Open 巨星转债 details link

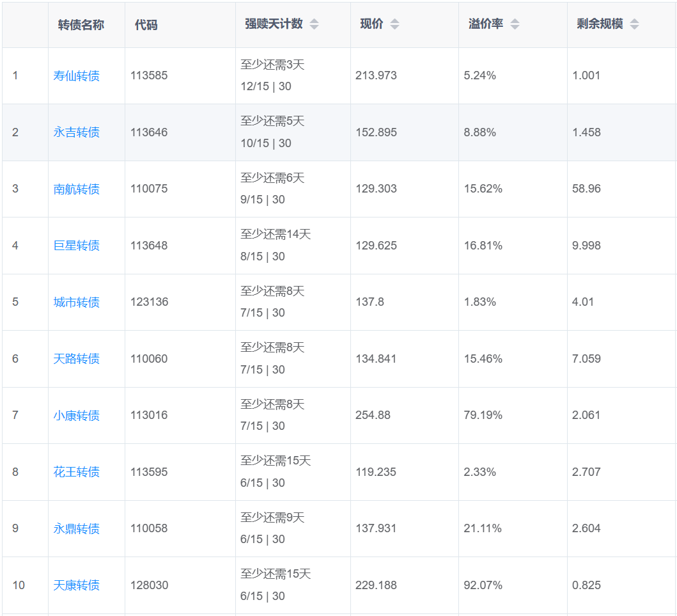[77, 246]
